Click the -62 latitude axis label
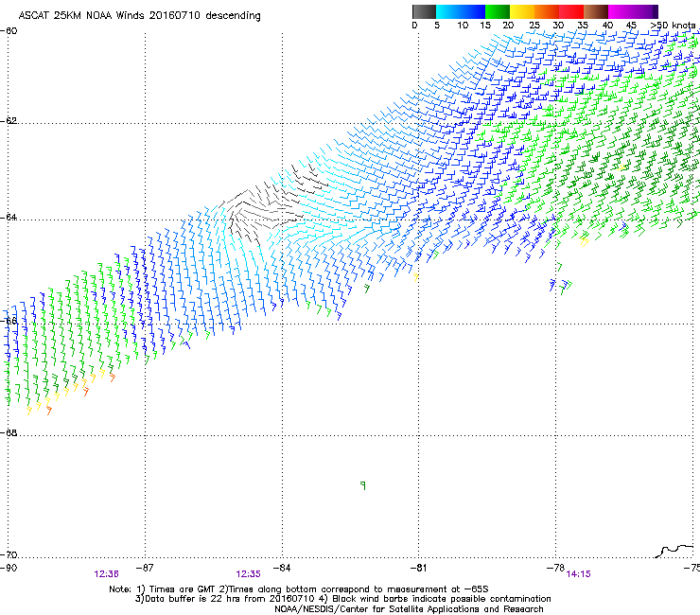This screenshot has width=700, height=615. tap(9, 121)
